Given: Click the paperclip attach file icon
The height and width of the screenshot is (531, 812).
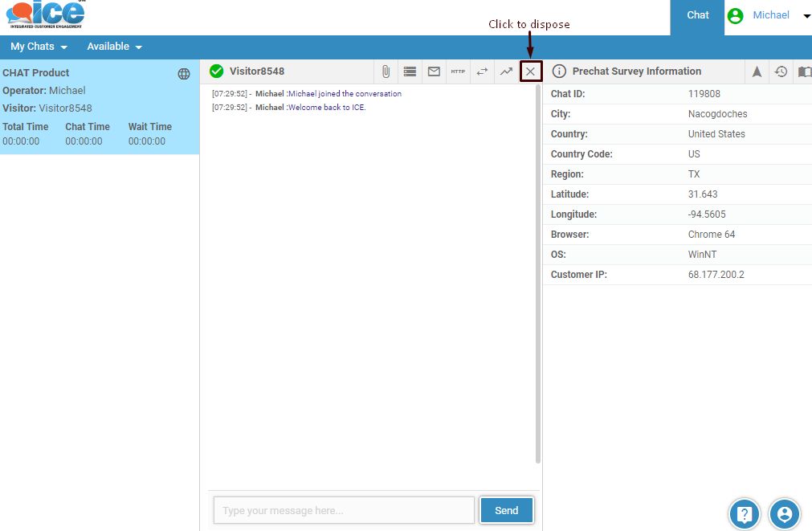Looking at the screenshot, I should pyautogui.click(x=386, y=71).
